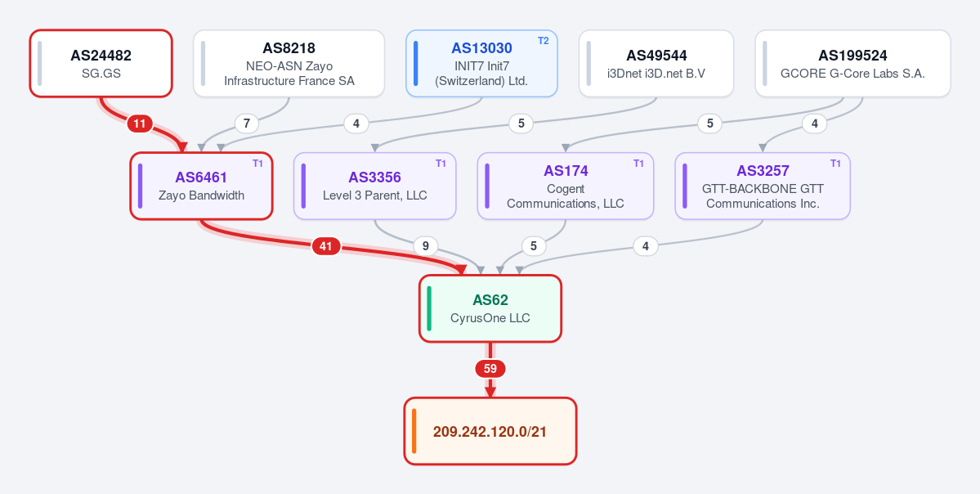Click the T1 badge on AS6461

[257, 164]
